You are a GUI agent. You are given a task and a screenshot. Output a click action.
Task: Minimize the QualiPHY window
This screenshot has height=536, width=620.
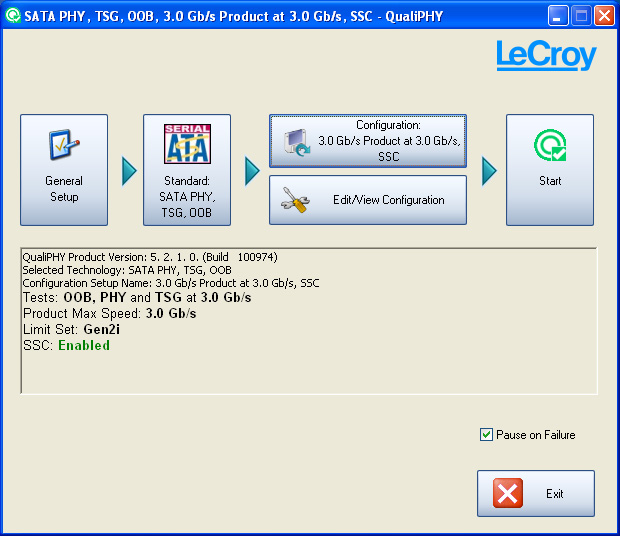[x=559, y=16]
